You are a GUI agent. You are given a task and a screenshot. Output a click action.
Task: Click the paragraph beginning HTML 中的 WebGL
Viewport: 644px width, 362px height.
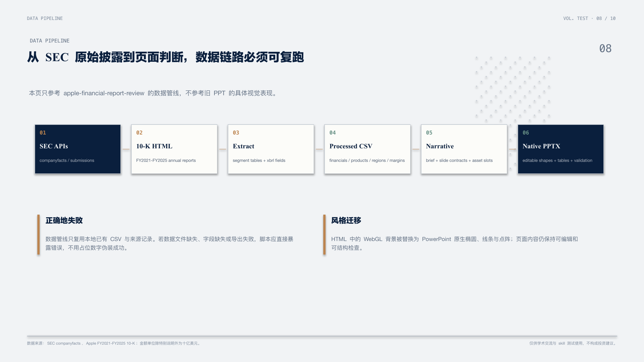tap(455, 243)
